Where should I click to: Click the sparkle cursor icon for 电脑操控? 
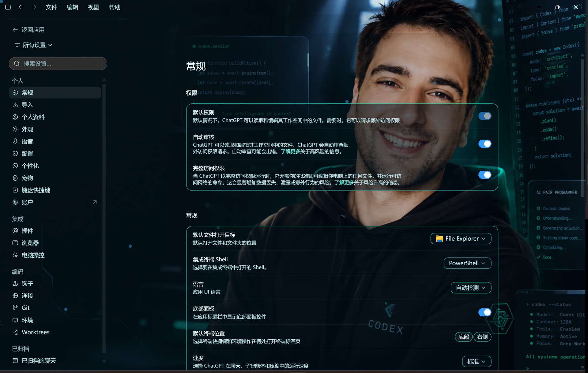(x=15, y=255)
